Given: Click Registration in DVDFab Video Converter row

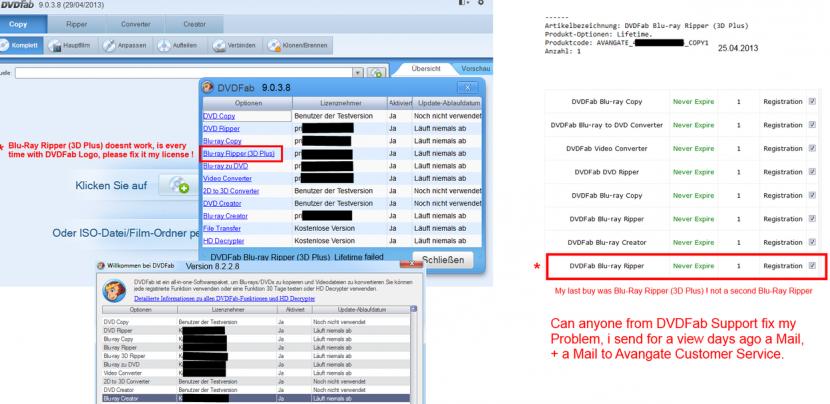Looking at the screenshot, I should 782,149.
